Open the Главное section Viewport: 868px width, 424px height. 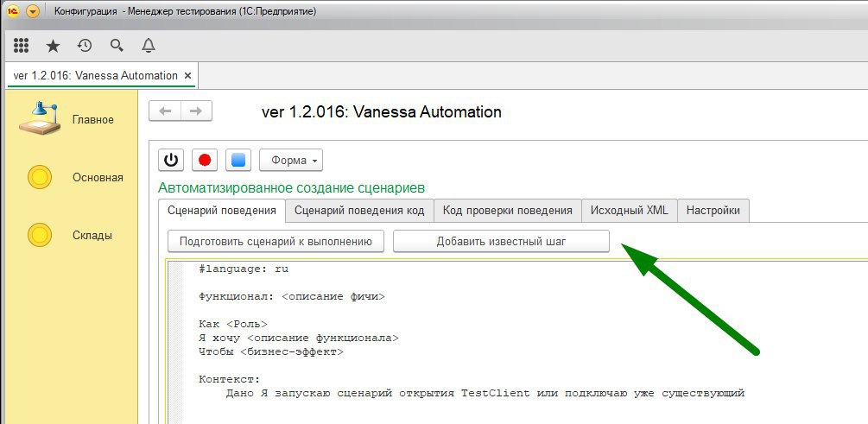click(92, 119)
